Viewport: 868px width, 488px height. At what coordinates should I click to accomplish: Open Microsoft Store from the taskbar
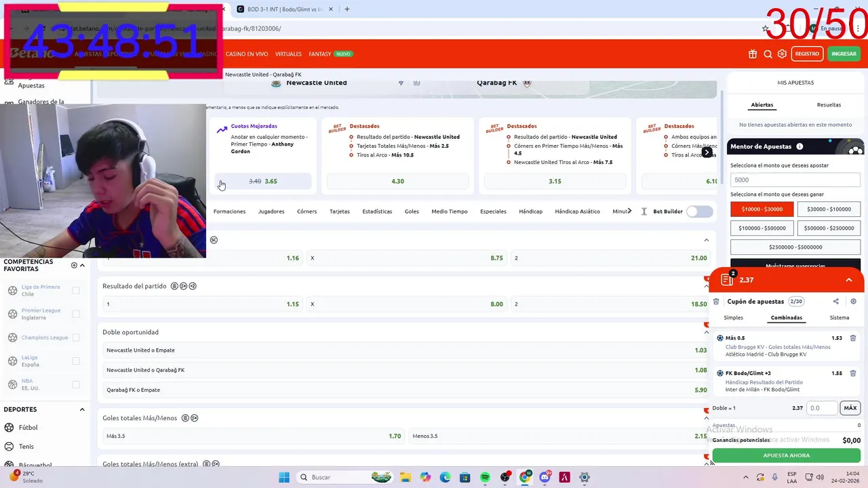click(465, 477)
